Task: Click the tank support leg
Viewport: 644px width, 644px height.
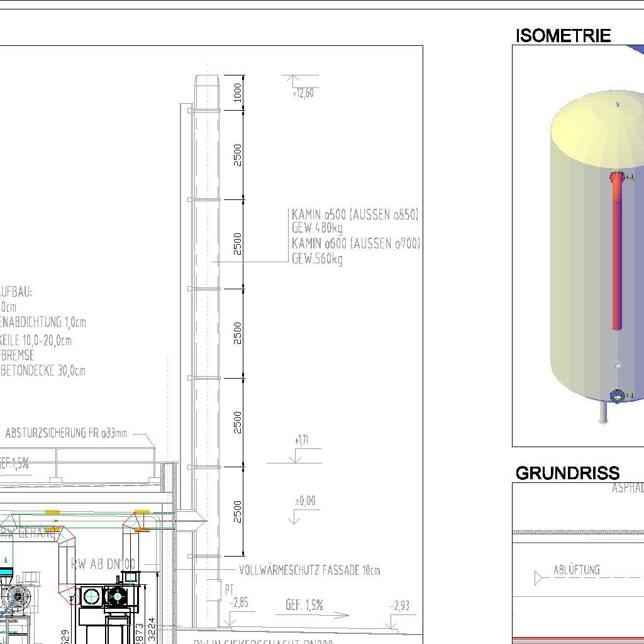Action: [604, 412]
